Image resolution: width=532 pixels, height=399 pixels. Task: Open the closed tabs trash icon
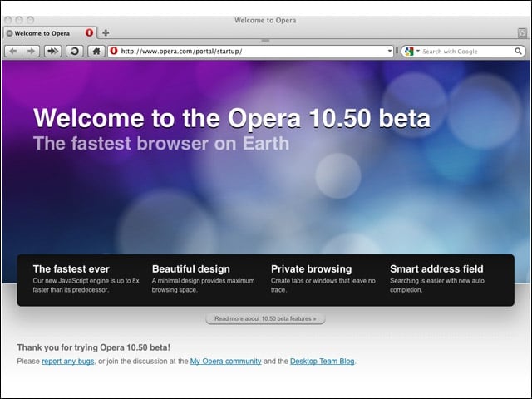[x=522, y=33]
